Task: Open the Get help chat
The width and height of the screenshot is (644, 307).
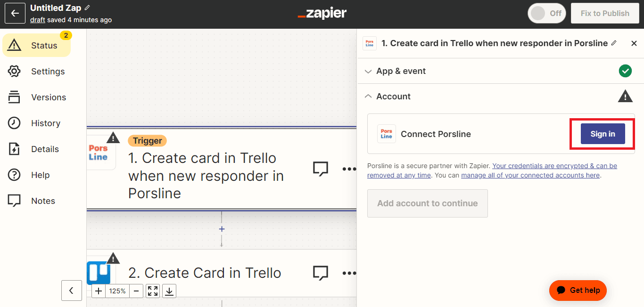Action: click(x=578, y=290)
